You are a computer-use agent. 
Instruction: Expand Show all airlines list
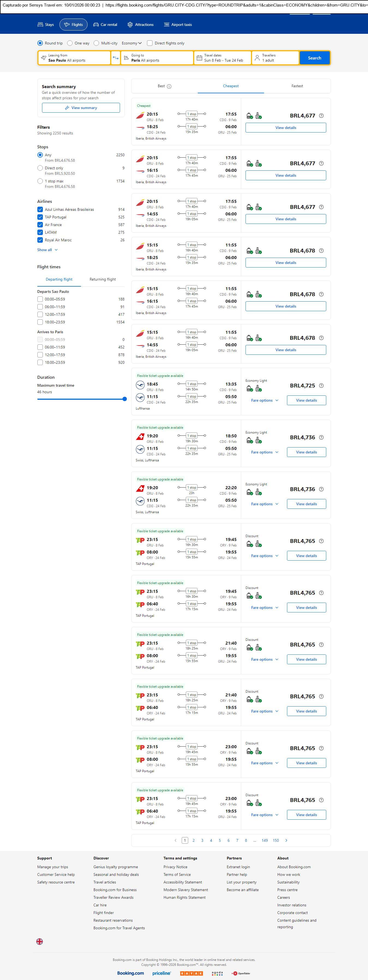coord(47,250)
